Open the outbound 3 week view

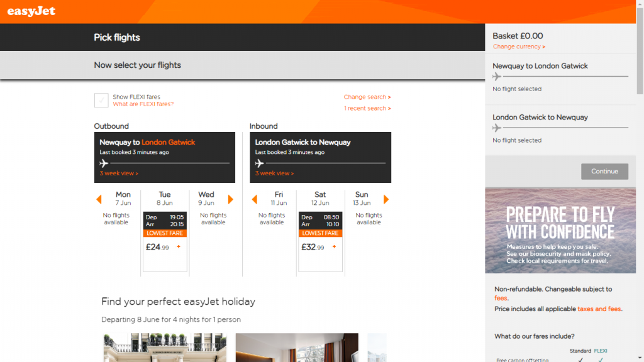pyautogui.click(x=119, y=173)
